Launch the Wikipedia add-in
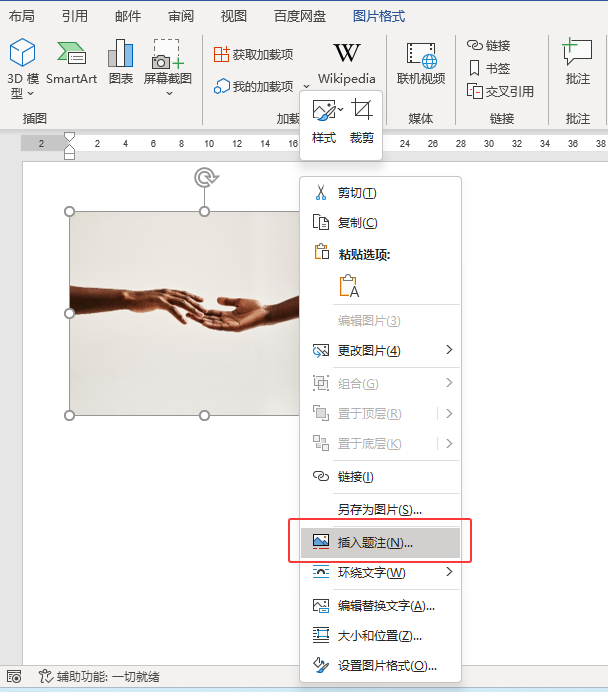 (x=347, y=63)
